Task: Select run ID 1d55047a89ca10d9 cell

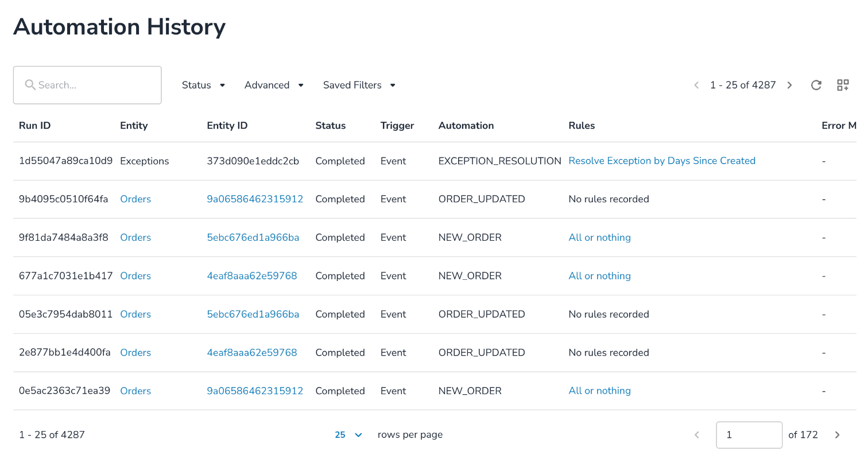Action: [66, 161]
